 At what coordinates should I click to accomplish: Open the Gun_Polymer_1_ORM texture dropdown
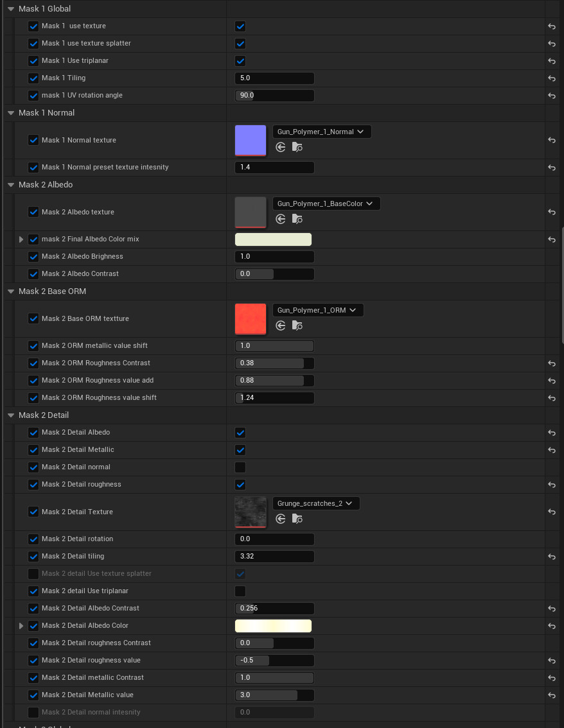318,311
